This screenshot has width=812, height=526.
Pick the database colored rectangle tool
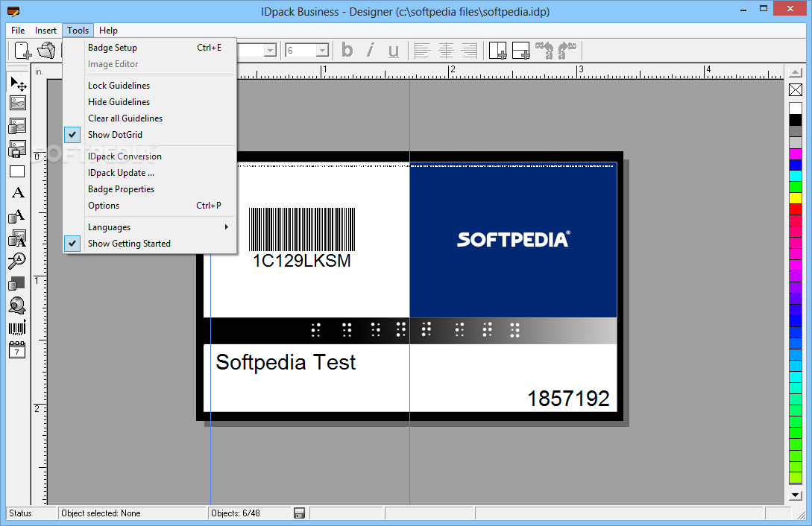click(x=18, y=283)
